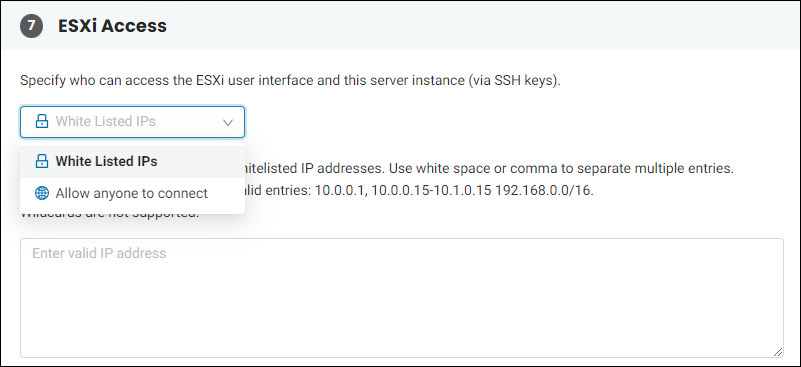Click the 192.168.0.0/16 CIDR example
The height and width of the screenshot is (367, 801).
point(545,191)
